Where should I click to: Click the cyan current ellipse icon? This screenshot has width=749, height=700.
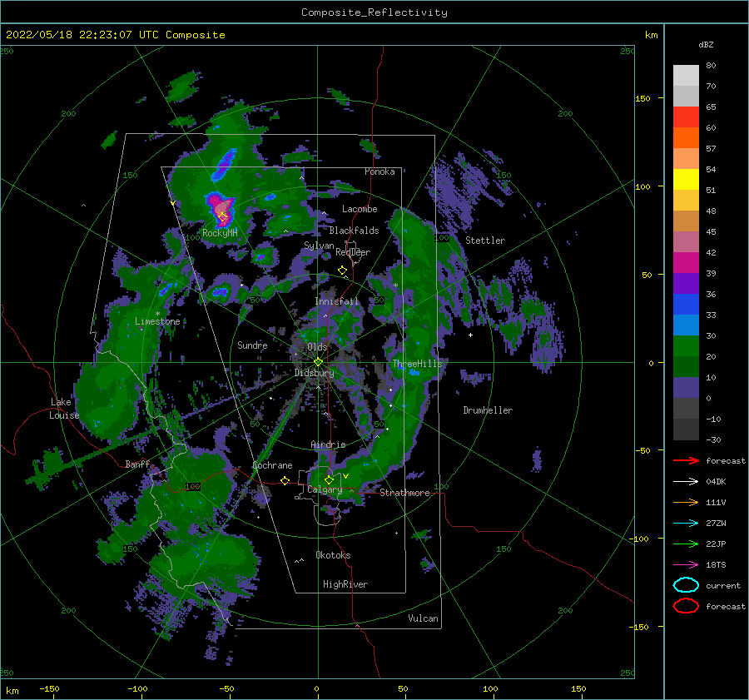[x=686, y=585]
